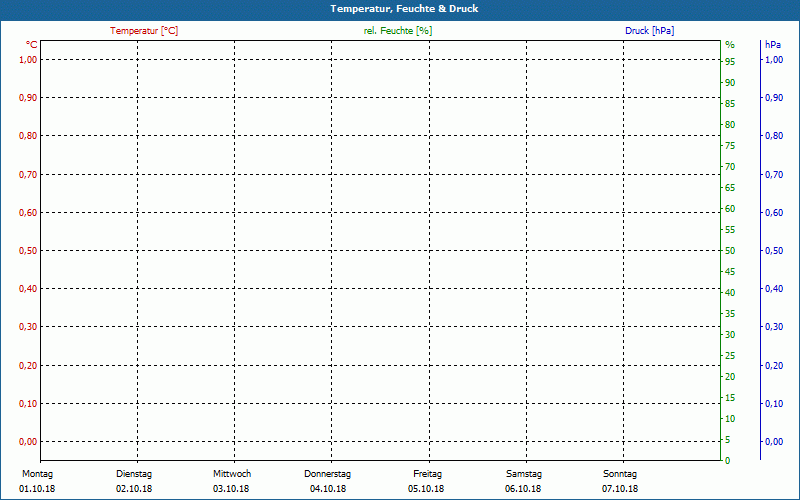Pick the Donnerstag 04.10.18 date marker
Screen dimensions: 800x500
pyautogui.click(x=328, y=481)
